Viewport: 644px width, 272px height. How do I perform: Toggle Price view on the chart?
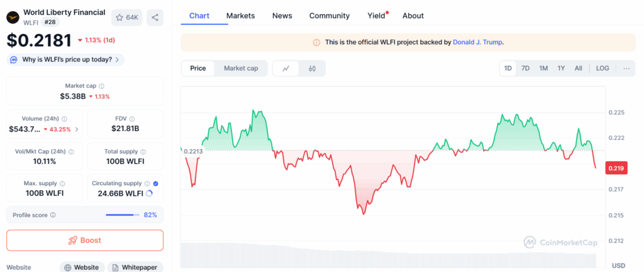[198, 69]
